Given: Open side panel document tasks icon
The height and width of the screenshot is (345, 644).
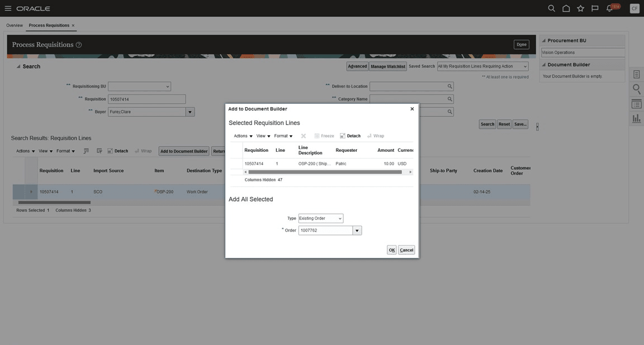Looking at the screenshot, I should click(636, 74).
